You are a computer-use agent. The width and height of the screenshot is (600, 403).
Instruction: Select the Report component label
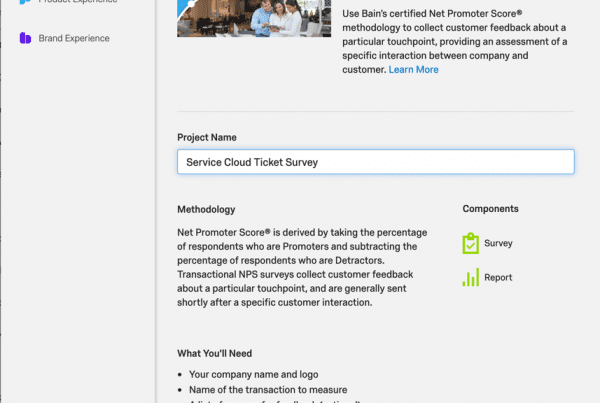[498, 277]
